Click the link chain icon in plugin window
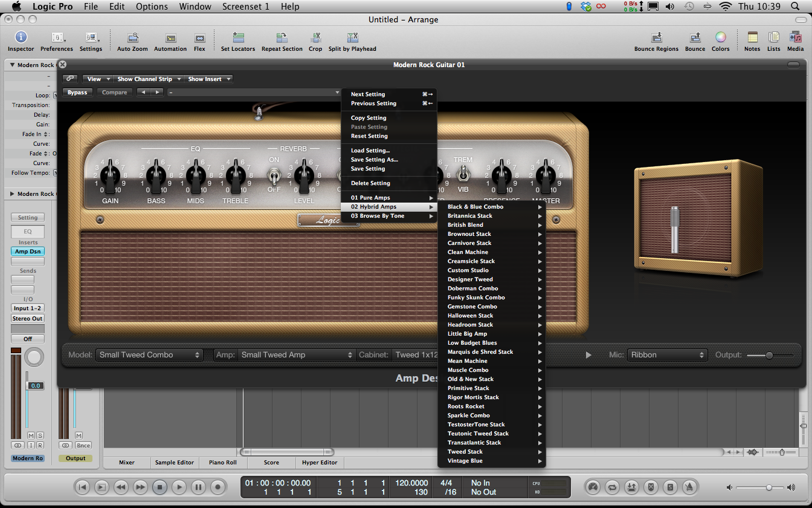Image resolution: width=812 pixels, height=508 pixels. [70, 79]
